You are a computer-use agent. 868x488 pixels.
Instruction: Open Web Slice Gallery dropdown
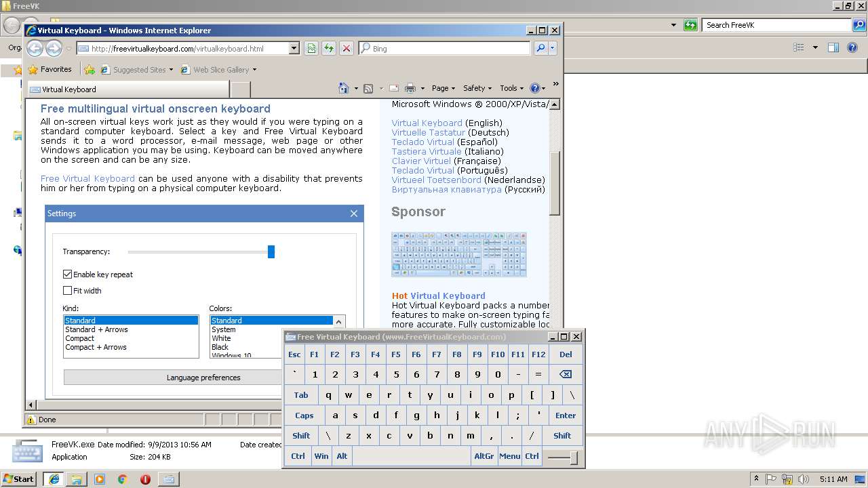(254, 70)
